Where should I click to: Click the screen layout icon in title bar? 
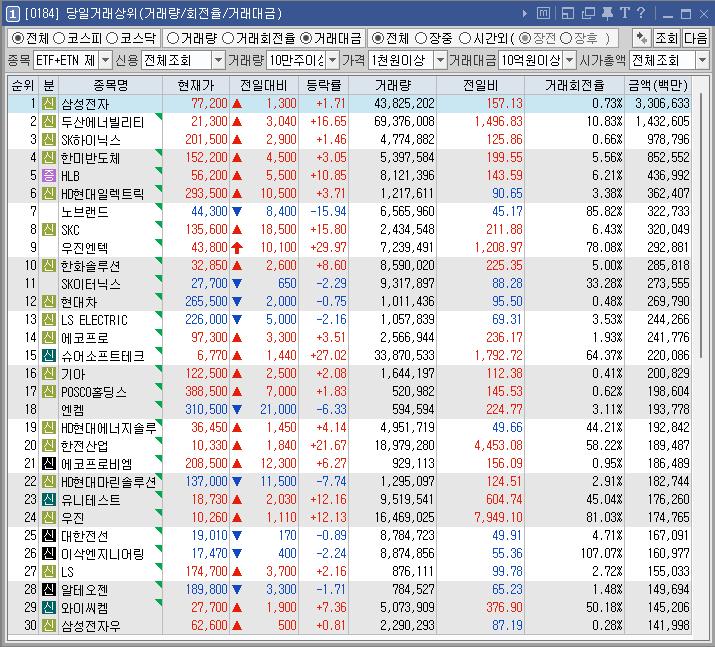[568, 13]
